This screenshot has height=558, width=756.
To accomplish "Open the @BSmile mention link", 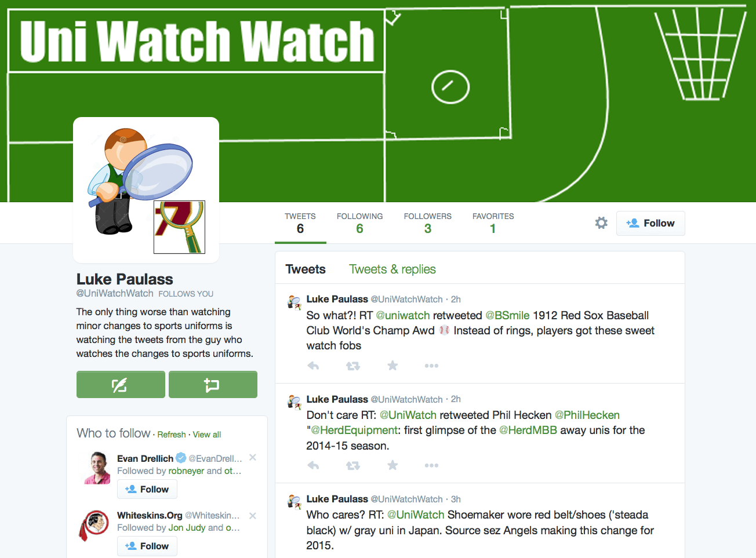I will [x=507, y=315].
